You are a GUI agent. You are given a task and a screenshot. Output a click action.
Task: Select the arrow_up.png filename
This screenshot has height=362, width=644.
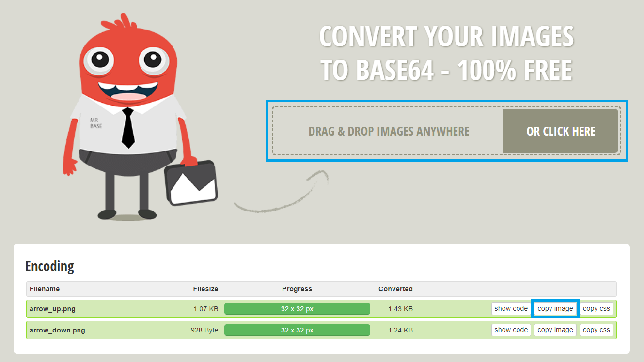point(52,309)
